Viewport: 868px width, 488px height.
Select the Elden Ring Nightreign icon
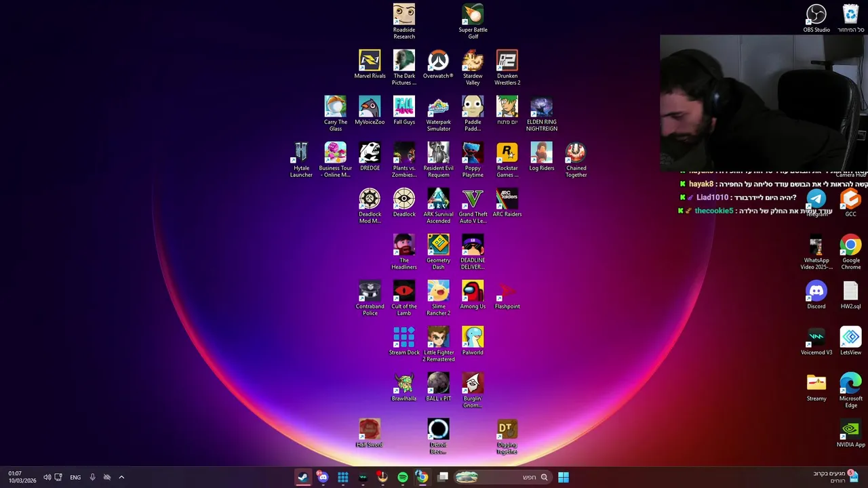(541, 113)
